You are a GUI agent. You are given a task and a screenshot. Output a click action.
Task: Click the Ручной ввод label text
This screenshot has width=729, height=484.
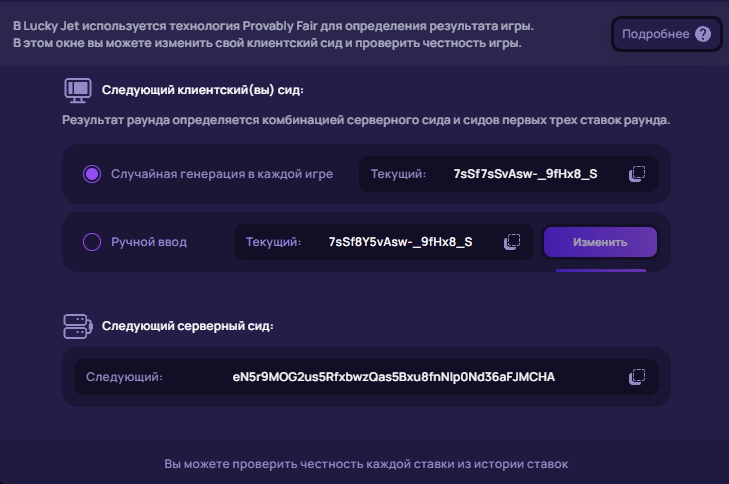[x=149, y=242]
